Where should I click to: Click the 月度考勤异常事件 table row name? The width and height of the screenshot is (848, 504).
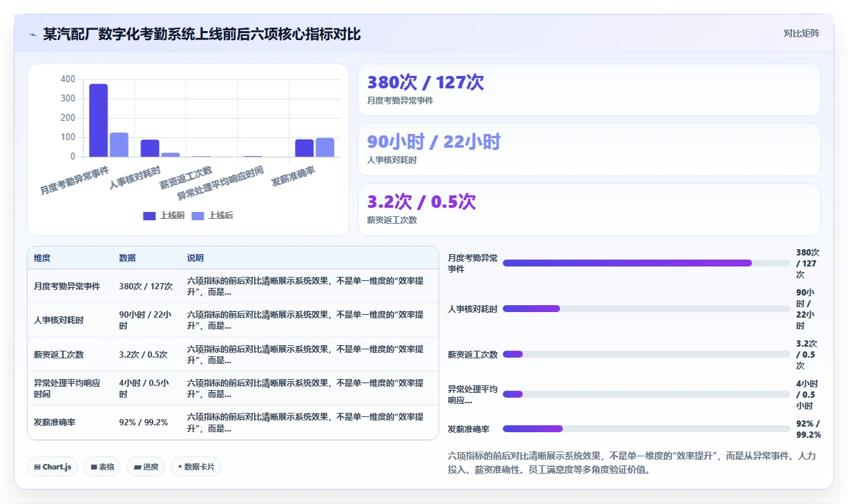pyautogui.click(x=67, y=286)
